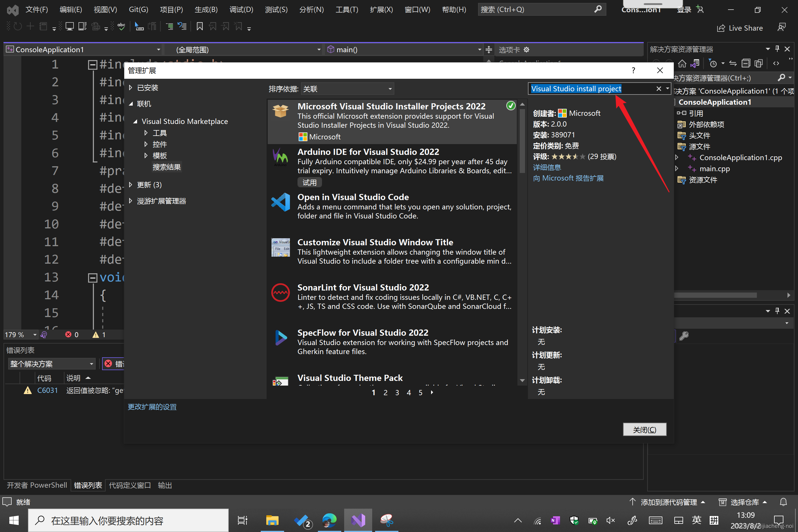This screenshot has width=798, height=532.
Task: Click the pending changes clock icon in Solution Explorer
Action: point(713,64)
